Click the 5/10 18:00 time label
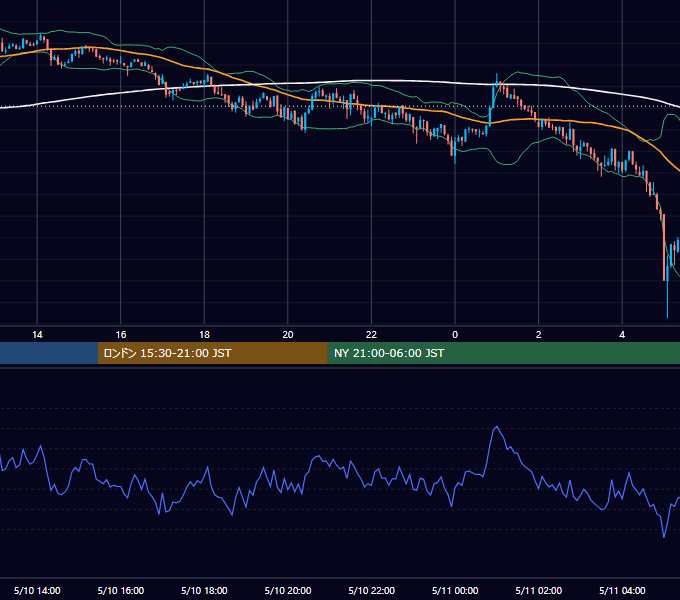680x600 pixels. click(x=204, y=590)
